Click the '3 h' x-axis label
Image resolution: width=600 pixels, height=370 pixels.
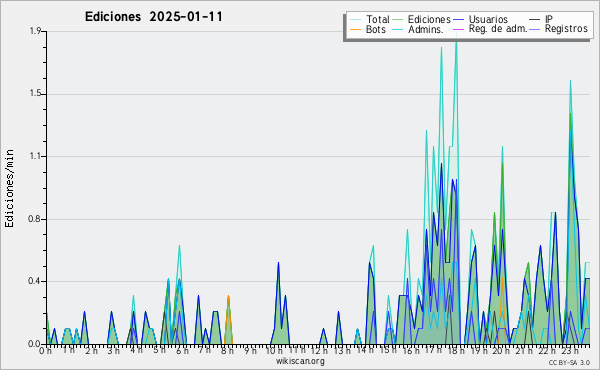tap(113, 350)
